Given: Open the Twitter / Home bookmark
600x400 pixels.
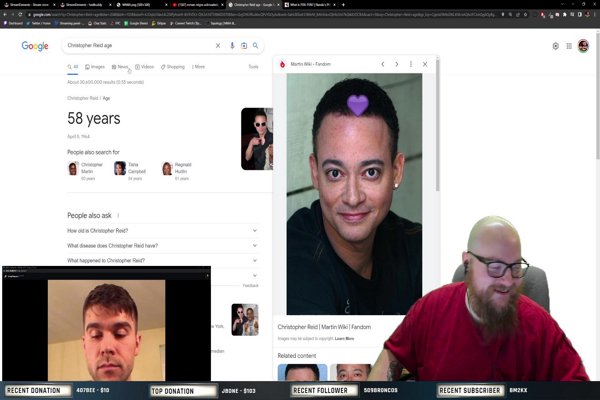Looking at the screenshot, I should point(38,23).
